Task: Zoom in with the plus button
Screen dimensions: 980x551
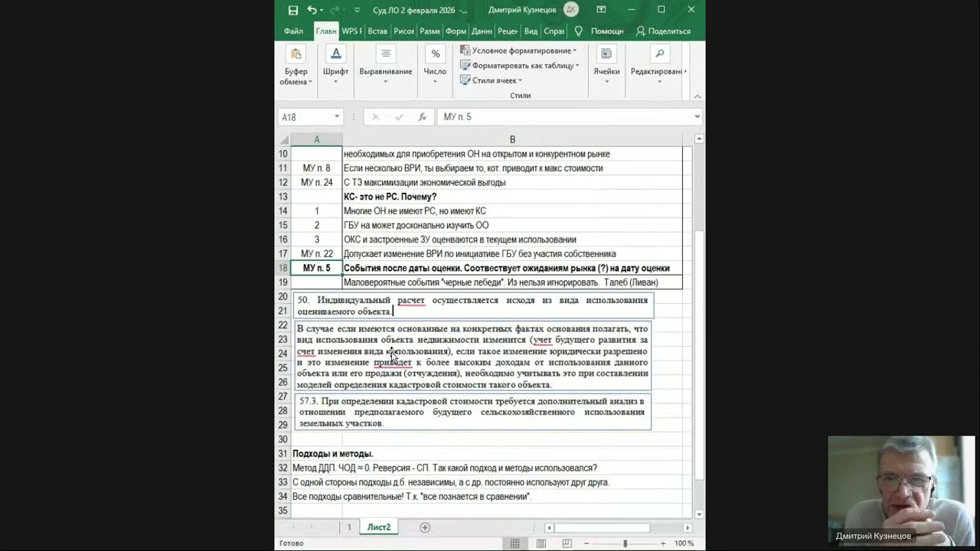Action: click(663, 543)
